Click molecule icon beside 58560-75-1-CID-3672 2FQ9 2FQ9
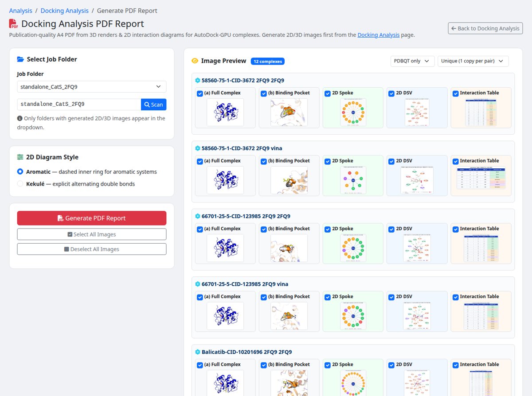 point(198,81)
